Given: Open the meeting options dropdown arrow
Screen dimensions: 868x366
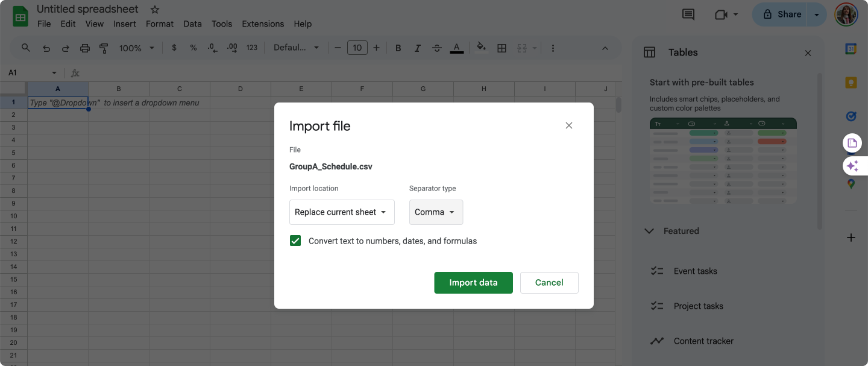Looking at the screenshot, I should [735, 14].
